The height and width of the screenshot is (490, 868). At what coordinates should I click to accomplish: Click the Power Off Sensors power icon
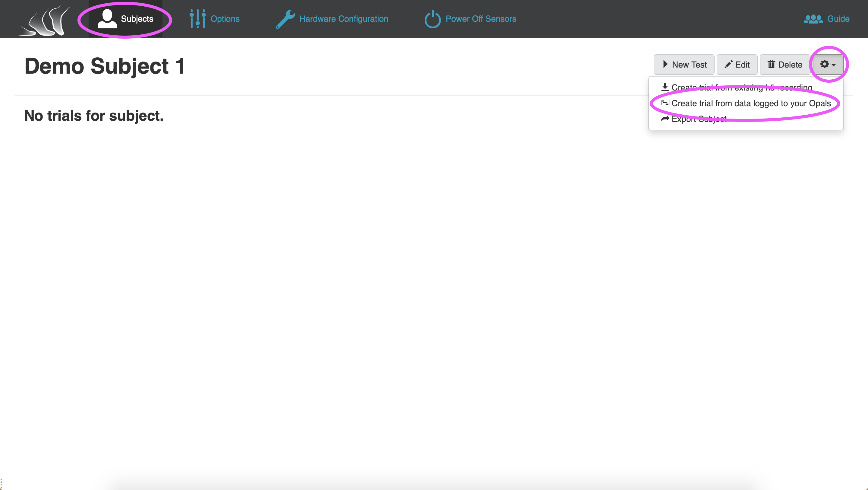click(433, 19)
